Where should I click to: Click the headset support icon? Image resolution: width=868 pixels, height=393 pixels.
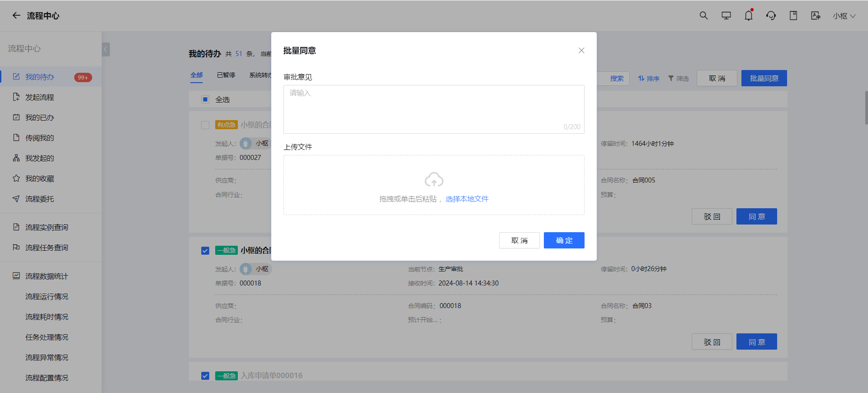771,15
